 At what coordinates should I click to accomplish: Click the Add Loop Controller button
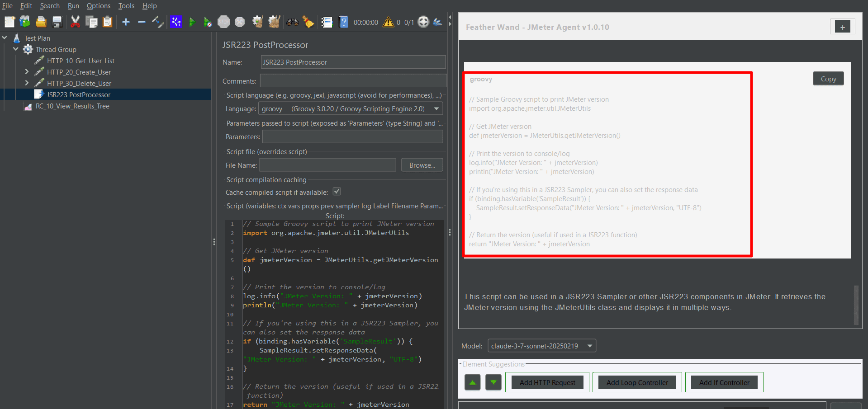(x=637, y=382)
